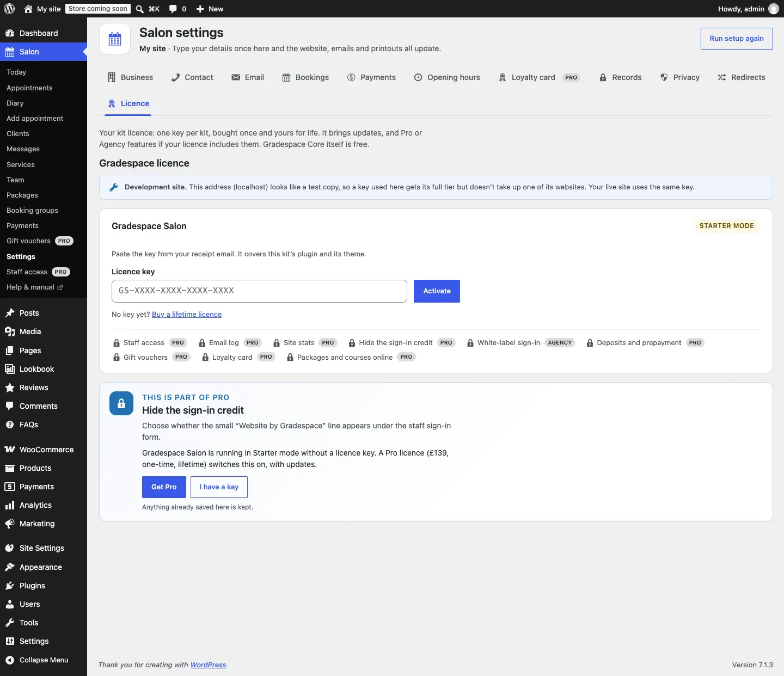Open Appointments in the Salon submenu
This screenshot has width=784, height=676.
click(x=29, y=88)
